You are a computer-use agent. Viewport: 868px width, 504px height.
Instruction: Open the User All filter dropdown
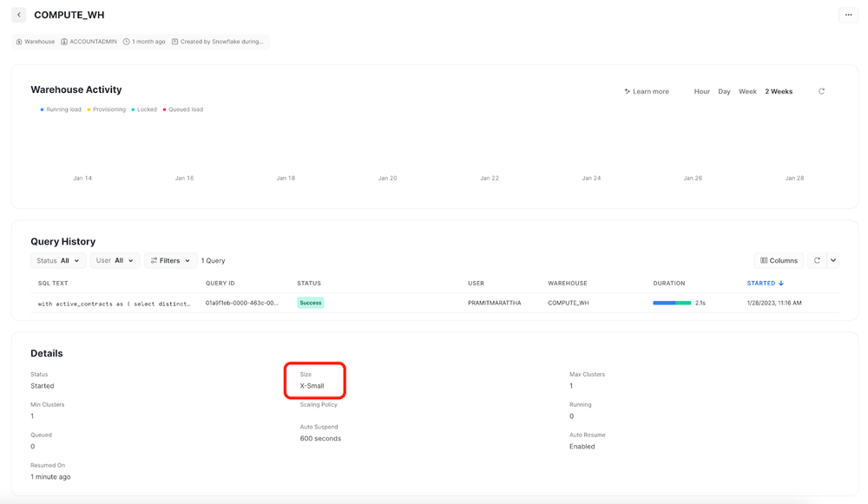[114, 260]
